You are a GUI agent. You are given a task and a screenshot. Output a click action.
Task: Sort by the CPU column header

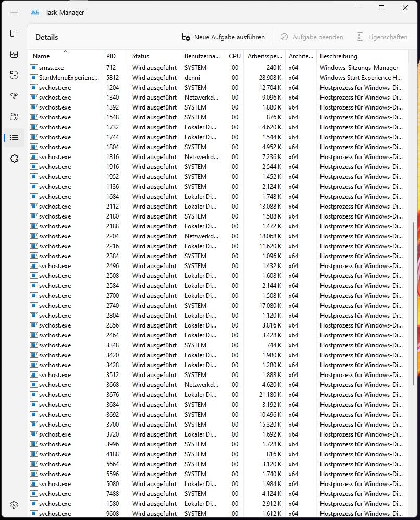[x=233, y=56]
